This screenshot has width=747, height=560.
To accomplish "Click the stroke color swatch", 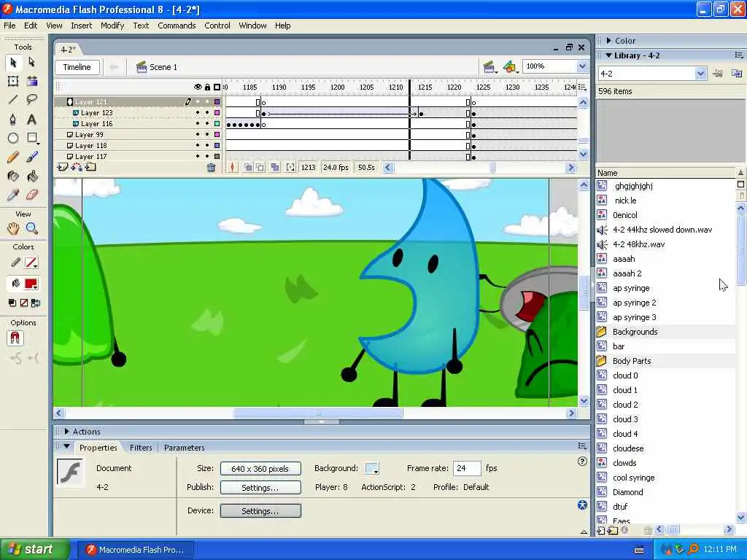I will click(31, 262).
